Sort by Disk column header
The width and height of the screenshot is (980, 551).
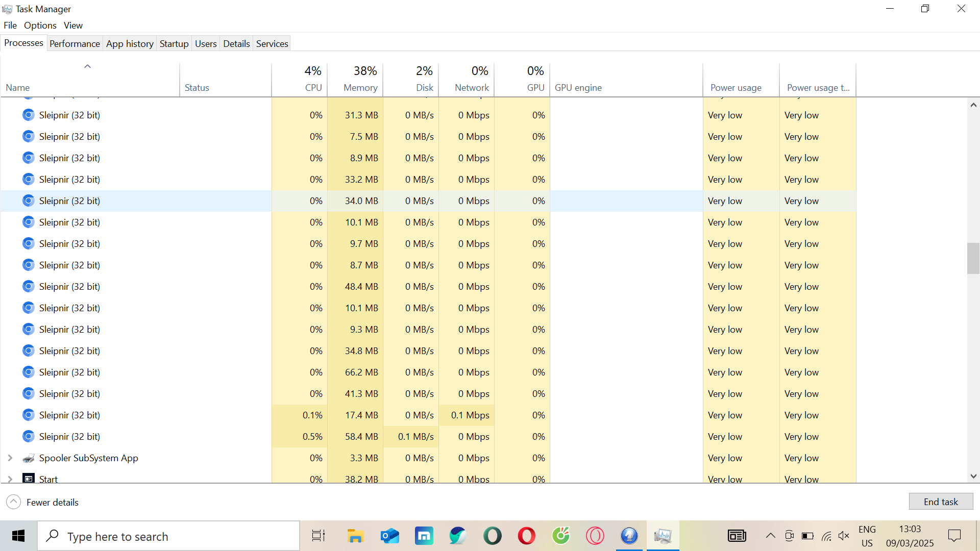411,80
